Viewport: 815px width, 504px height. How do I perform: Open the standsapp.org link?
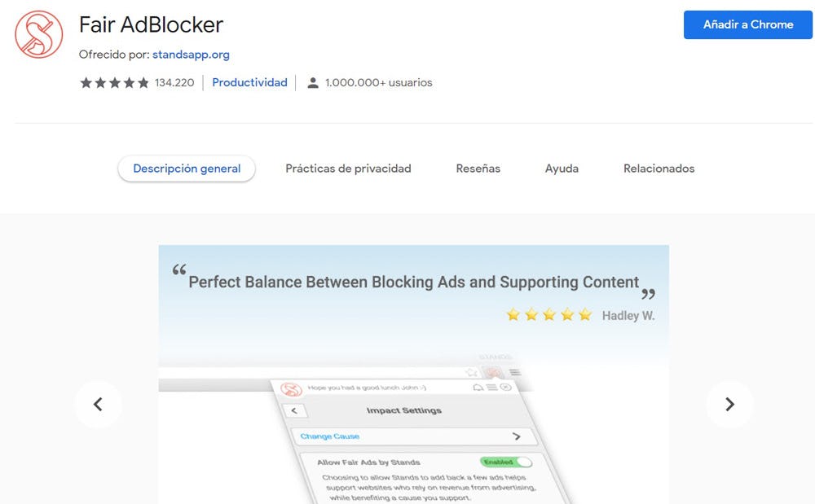click(x=191, y=55)
